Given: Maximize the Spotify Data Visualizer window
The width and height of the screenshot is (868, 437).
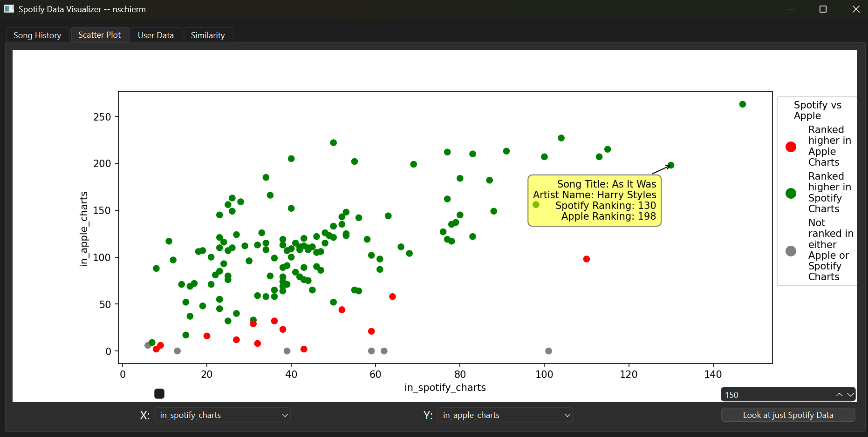Looking at the screenshot, I should click(x=823, y=9).
